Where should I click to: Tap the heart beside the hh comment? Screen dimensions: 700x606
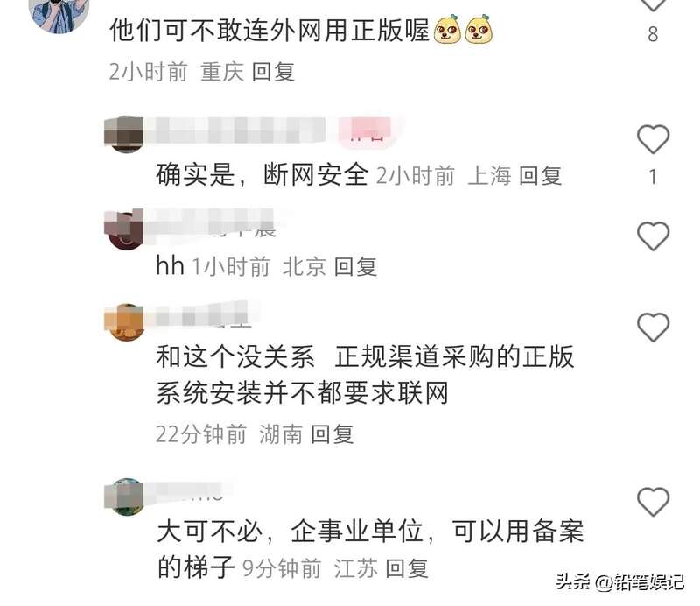[653, 236]
